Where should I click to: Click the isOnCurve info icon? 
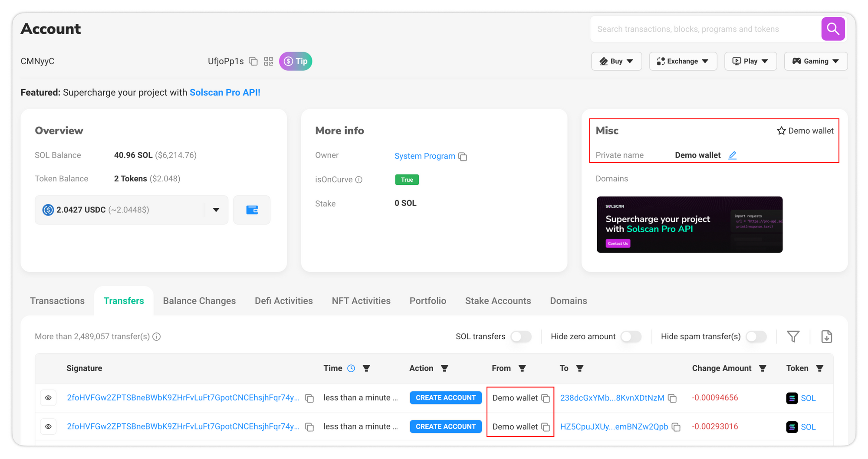coord(359,180)
